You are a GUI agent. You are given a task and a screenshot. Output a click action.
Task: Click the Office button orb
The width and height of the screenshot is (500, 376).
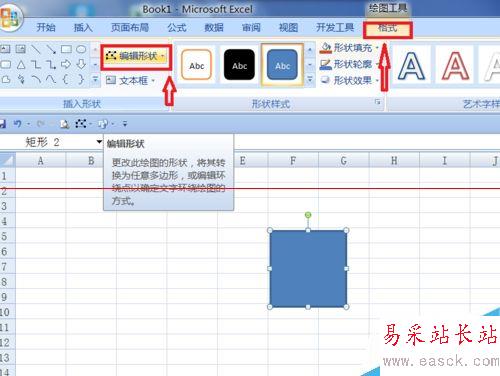(x=10, y=17)
